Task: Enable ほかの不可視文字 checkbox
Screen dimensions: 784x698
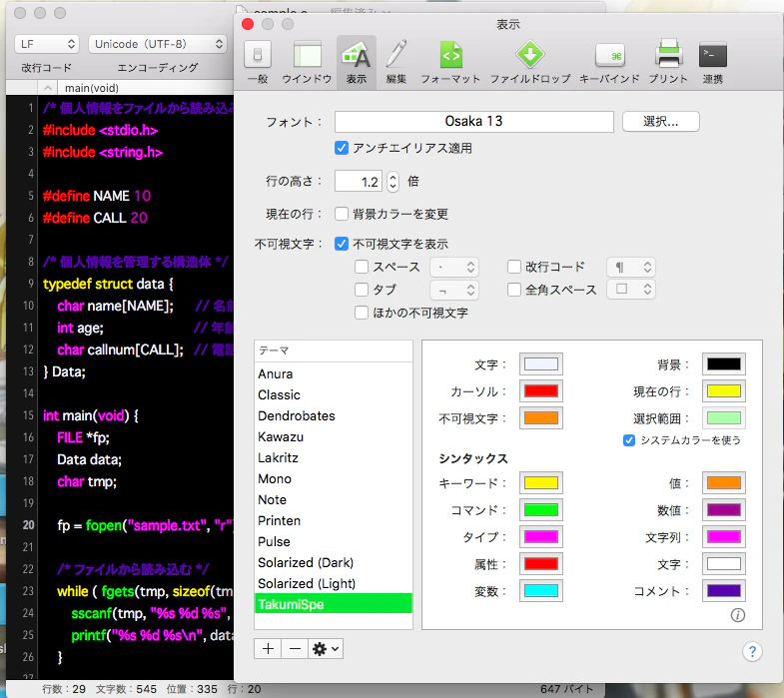Action: point(362,313)
